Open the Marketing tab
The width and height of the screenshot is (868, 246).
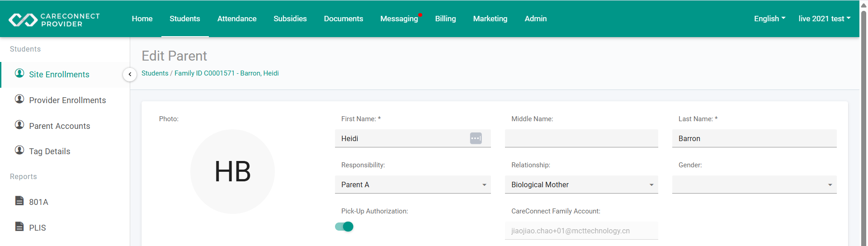pos(491,19)
